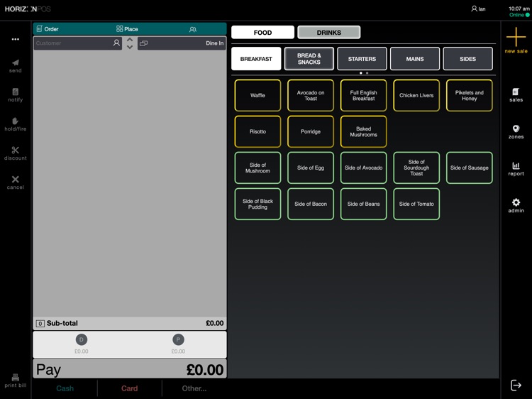Screen dimensions: 532x399
Task: Open the discount scissors icon
Action: coord(16,150)
